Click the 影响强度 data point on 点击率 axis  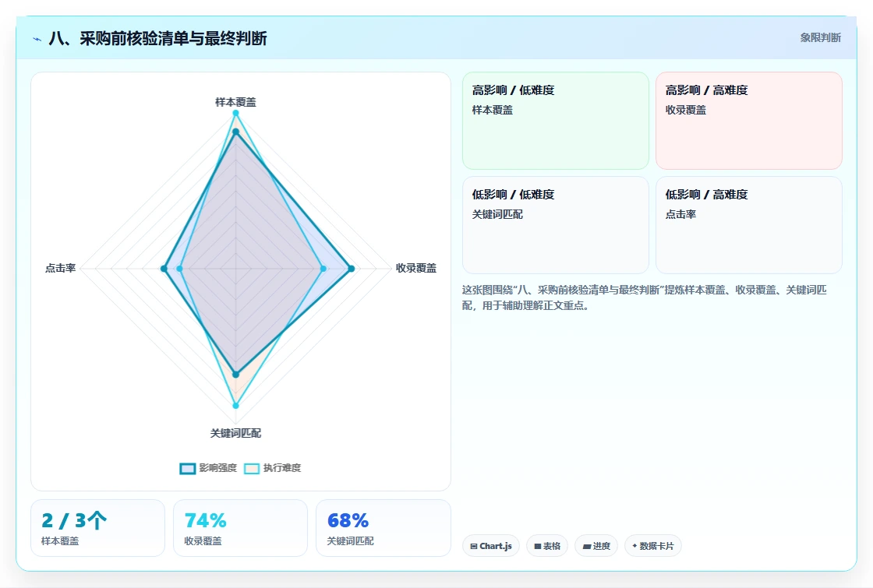click(164, 269)
